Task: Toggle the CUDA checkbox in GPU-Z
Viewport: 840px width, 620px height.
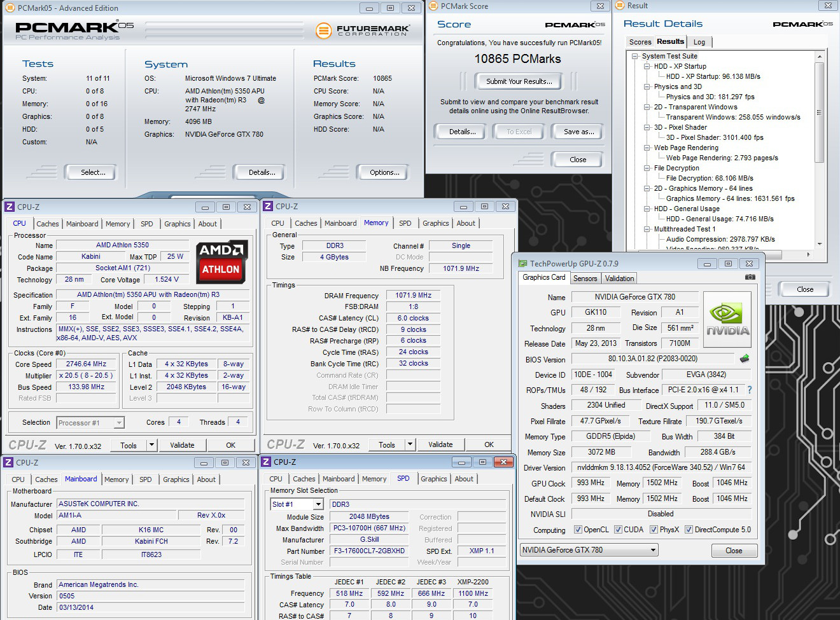Action: click(x=618, y=529)
